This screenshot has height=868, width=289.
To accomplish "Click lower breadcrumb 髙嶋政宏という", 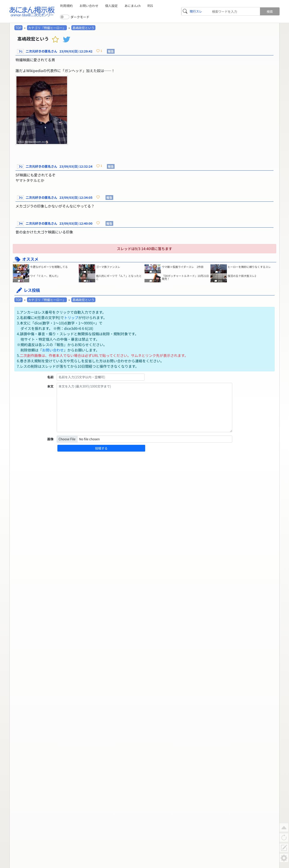I will pyautogui.click(x=84, y=300).
